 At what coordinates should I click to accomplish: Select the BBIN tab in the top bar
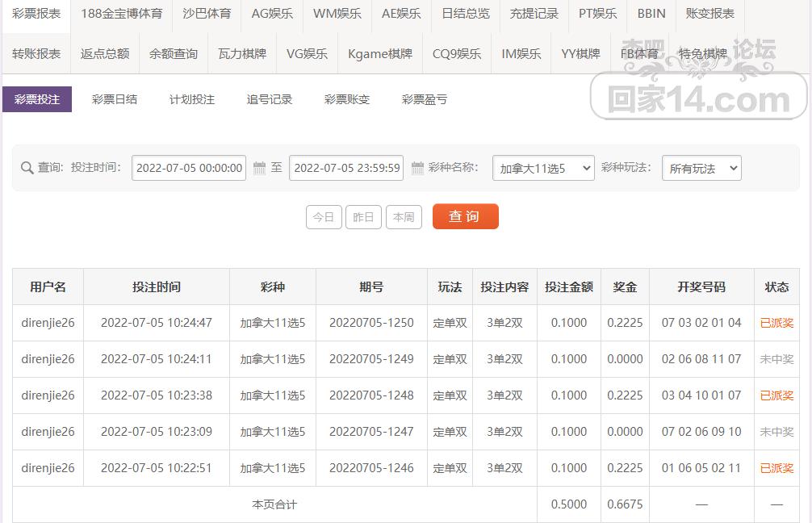click(650, 14)
